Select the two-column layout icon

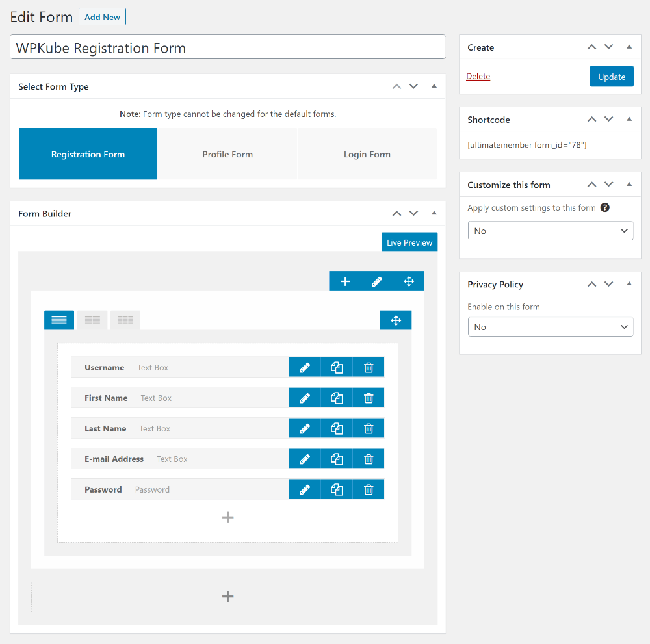92,320
